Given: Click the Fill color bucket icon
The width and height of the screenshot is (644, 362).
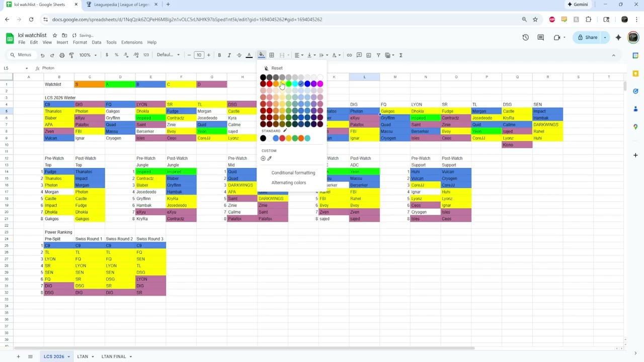Looking at the screenshot, I should pos(262,55).
